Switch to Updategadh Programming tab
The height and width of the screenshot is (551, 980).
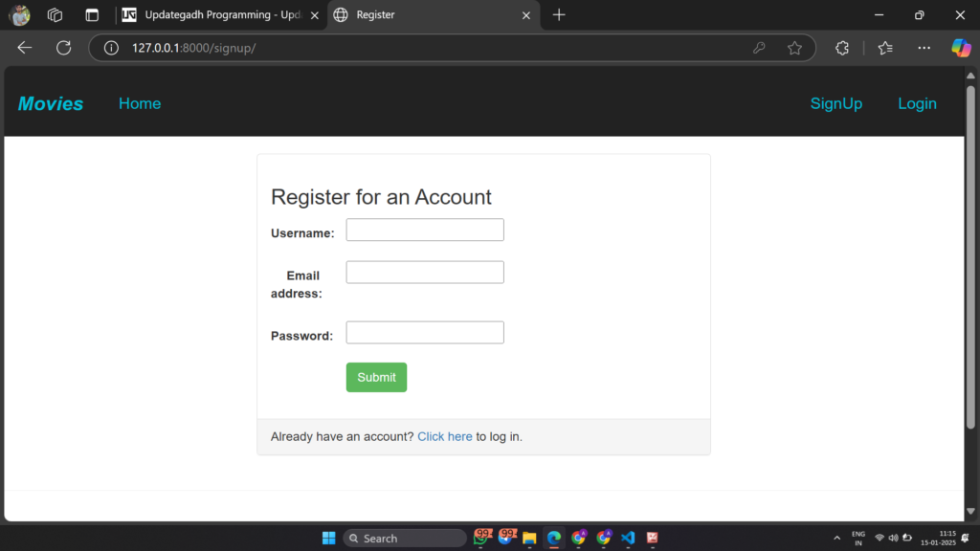tap(220, 15)
